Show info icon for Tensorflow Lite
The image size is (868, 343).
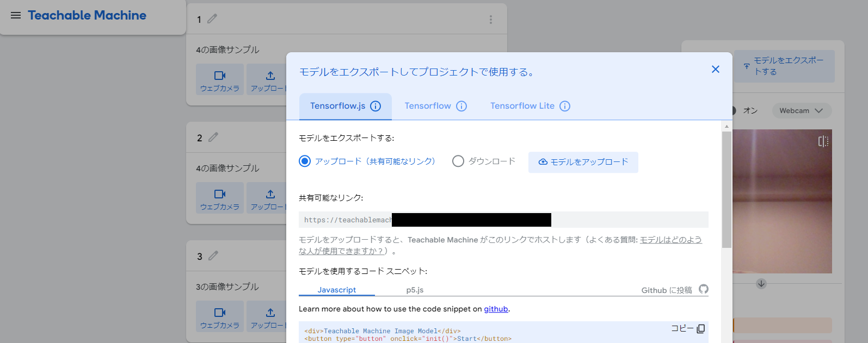tap(565, 106)
